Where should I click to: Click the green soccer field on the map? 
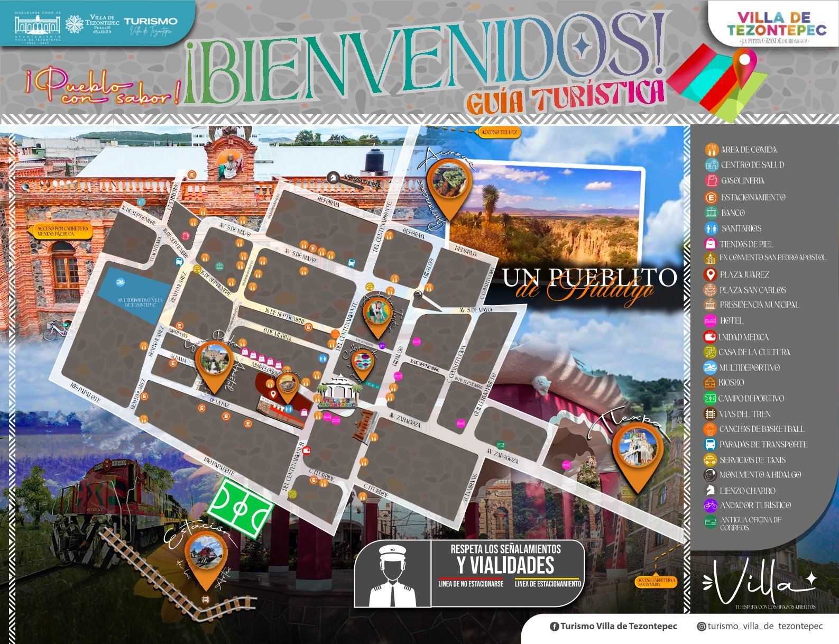[x=241, y=507]
